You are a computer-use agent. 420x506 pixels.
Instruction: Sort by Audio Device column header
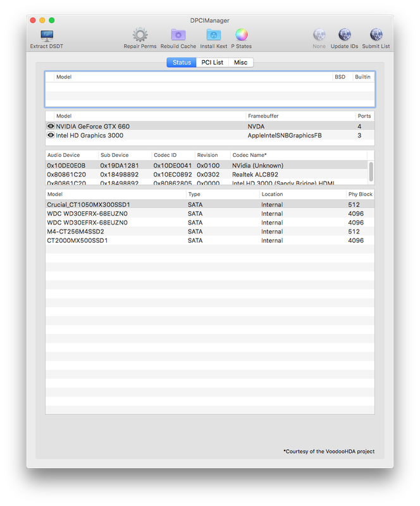71,155
